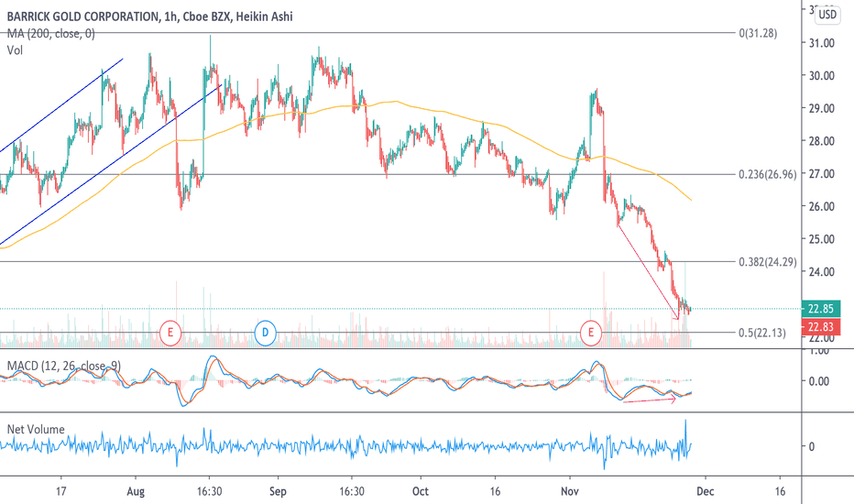The width and height of the screenshot is (854, 504).
Task: Click the 28.00 price axis label
Action: click(x=821, y=141)
